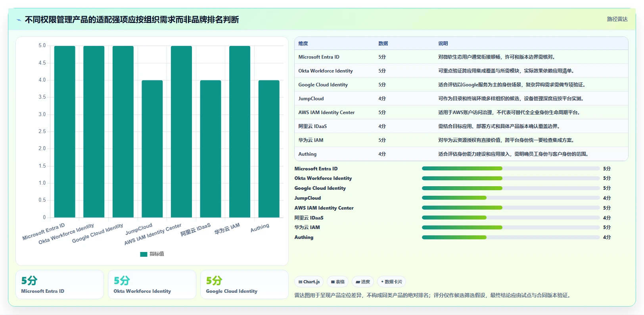
Task: Click the Google Cloud Identity chart bar
Action: 123,132
